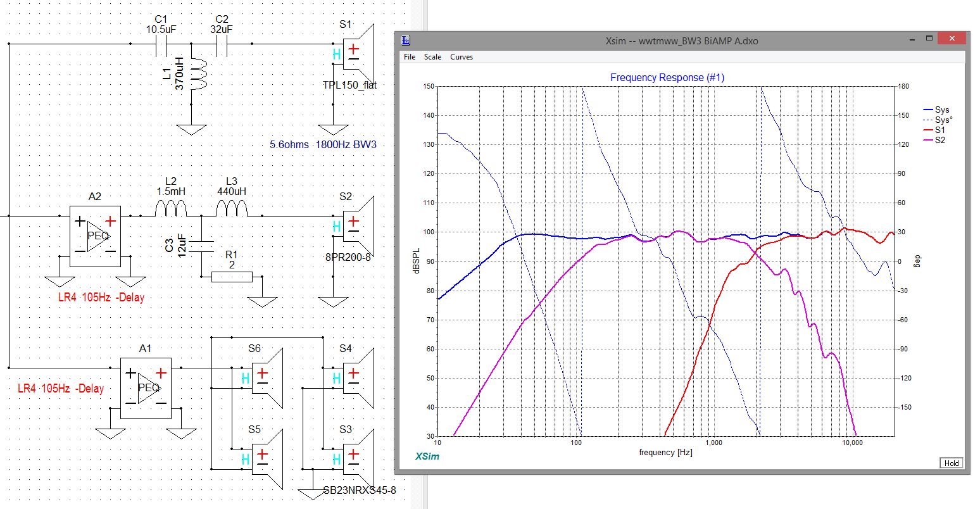This screenshot has width=980, height=509.
Task: Click the frequency [Hz] axis label
Action: [x=665, y=453]
